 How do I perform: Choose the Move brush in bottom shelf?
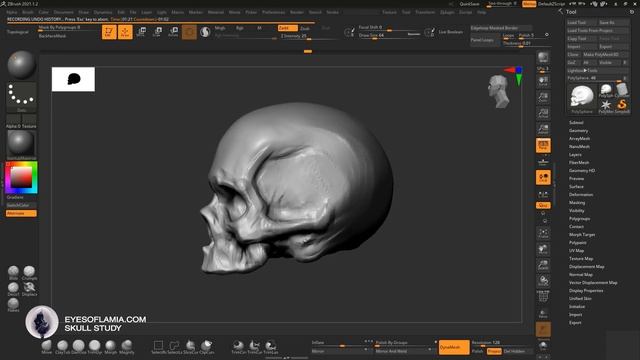click(x=47, y=347)
